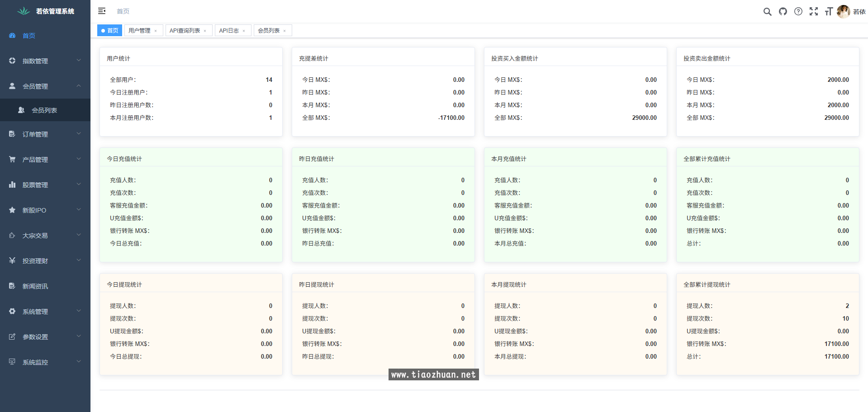
Task: Close the 会员列表 tab
Action: click(285, 31)
